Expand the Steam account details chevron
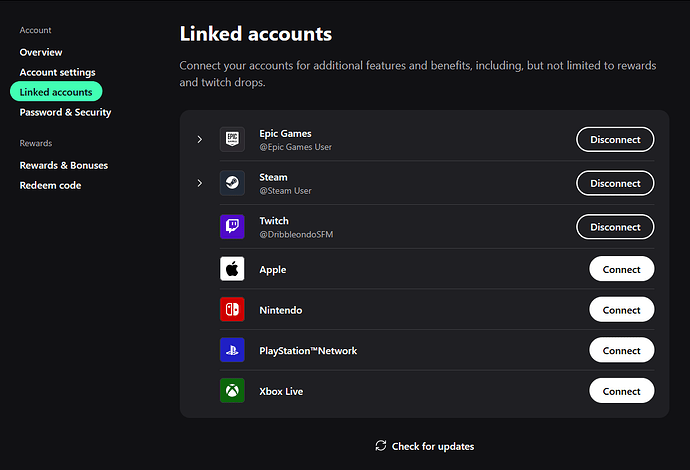The width and height of the screenshot is (690, 470). (200, 183)
